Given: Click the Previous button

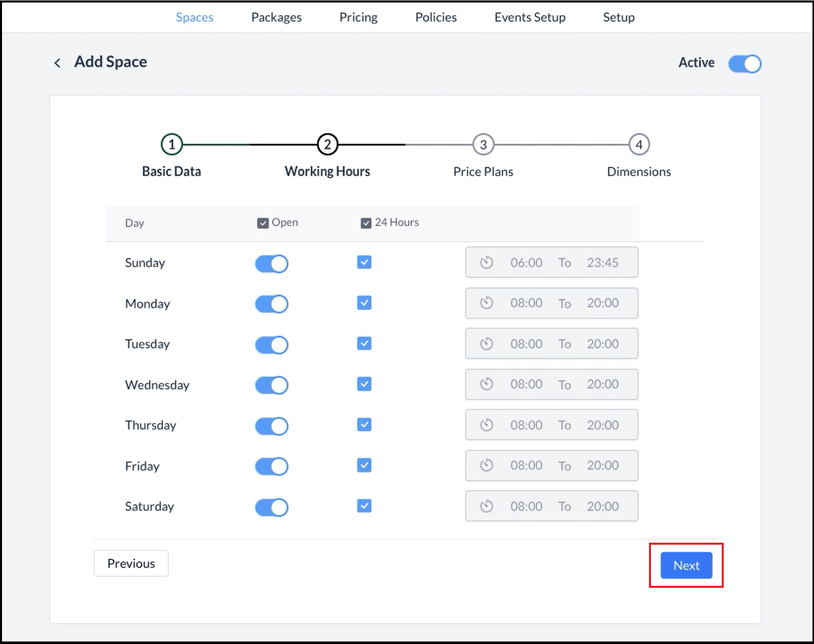Looking at the screenshot, I should pyautogui.click(x=131, y=563).
